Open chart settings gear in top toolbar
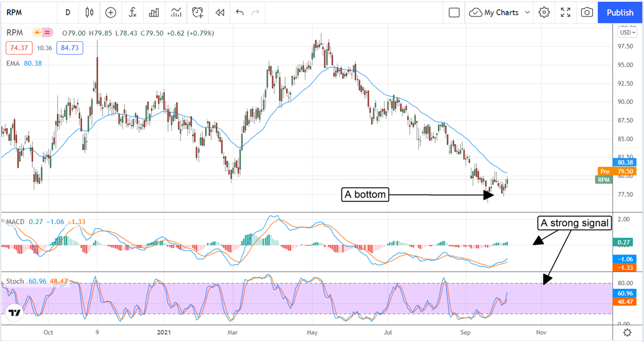The width and height of the screenshot is (644, 342). 544,12
